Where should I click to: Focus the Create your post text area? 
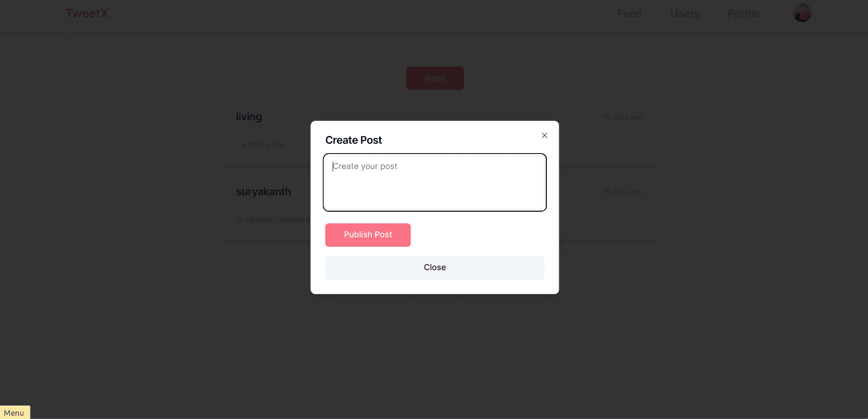434,182
